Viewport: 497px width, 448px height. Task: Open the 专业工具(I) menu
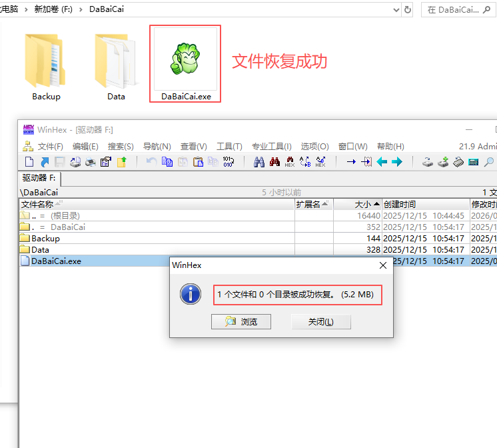271,147
